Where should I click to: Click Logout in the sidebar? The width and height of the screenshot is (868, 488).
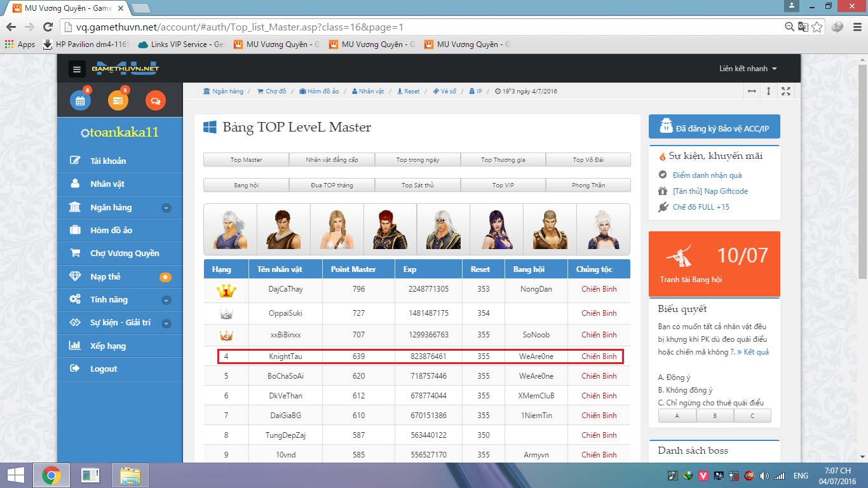[x=104, y=369]
